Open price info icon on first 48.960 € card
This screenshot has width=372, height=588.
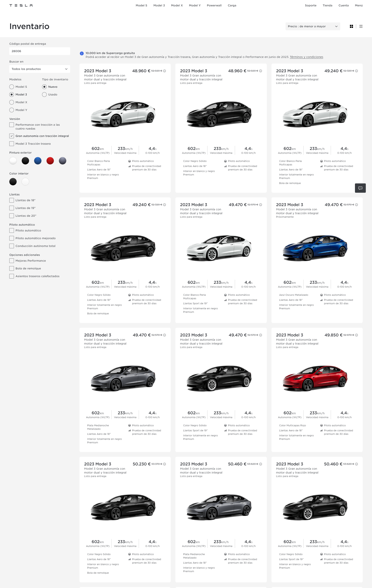pos(164,71)
